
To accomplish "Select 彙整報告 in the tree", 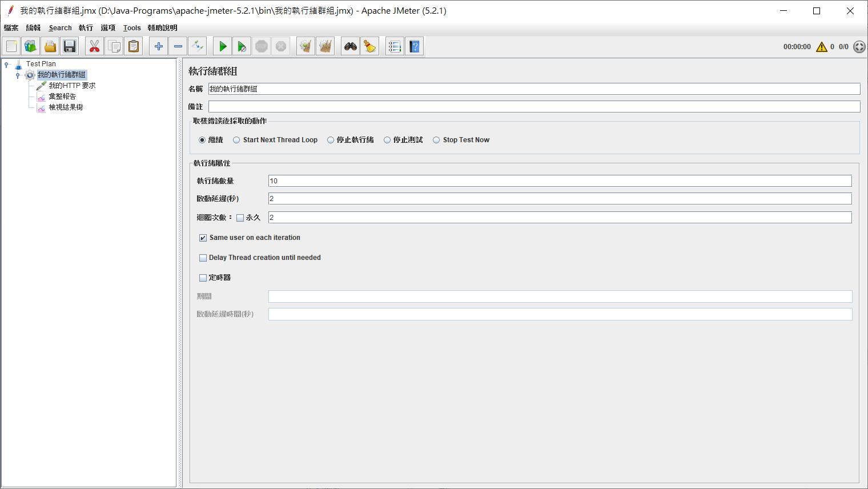I will 62,97.
